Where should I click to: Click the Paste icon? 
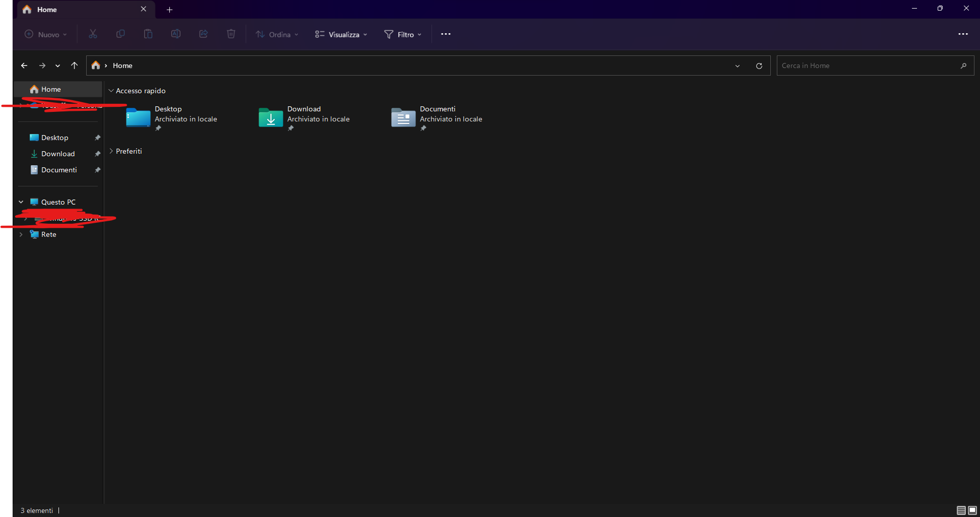coord(148,34)
